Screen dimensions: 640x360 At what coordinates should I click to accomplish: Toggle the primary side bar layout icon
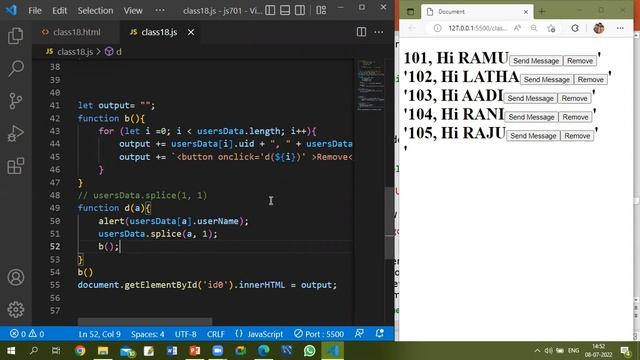tap(270, 10)
